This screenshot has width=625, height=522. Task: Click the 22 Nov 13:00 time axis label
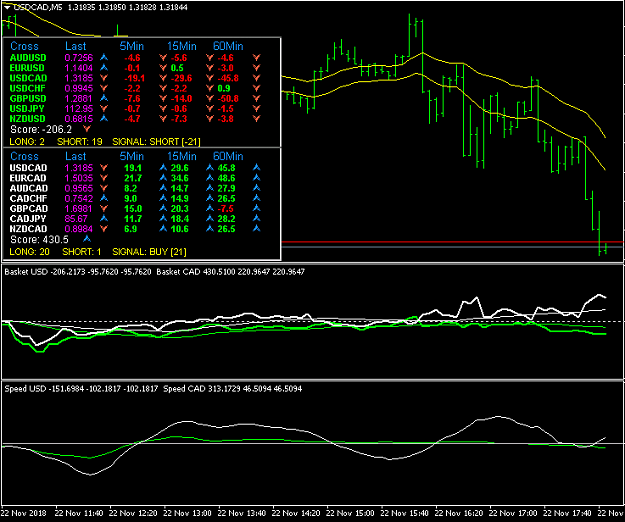[x=187, y=513]
